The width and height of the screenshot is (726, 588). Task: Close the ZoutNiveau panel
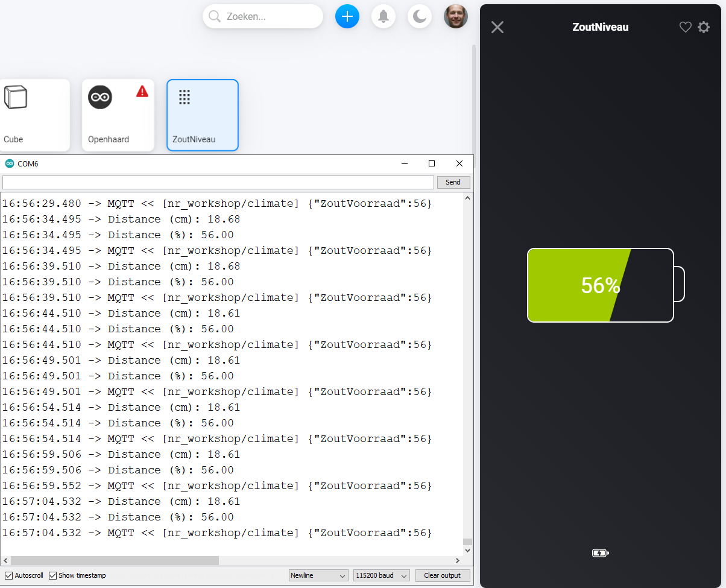click(x=497, y=27)
